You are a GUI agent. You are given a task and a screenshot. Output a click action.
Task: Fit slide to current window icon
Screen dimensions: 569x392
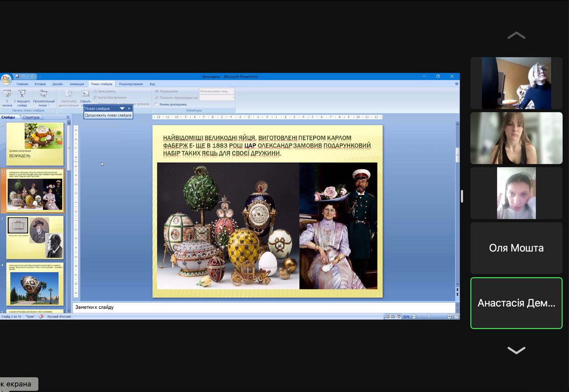click(x=456, y=316)
